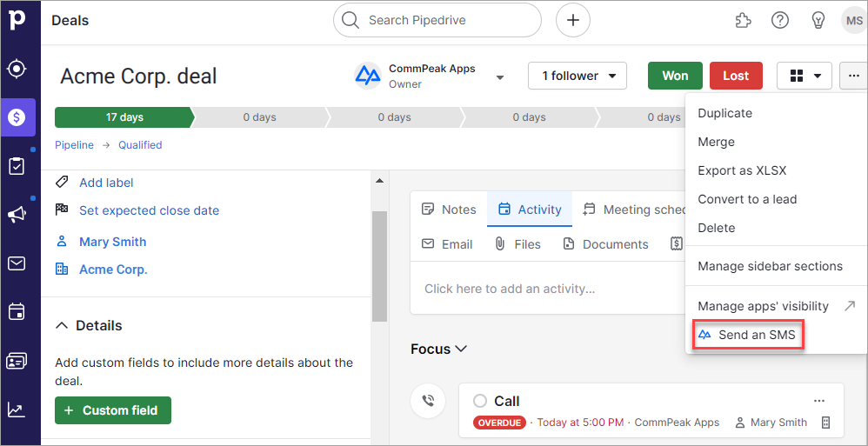The width and height of the screenshot is (868, 446).
Task: Click the Pipedrive logo in sidebar
Action: 17,20
